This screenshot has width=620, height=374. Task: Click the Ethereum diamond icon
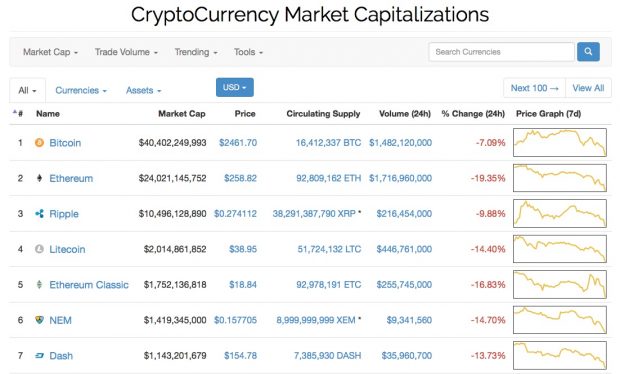(x=39, y=178)
